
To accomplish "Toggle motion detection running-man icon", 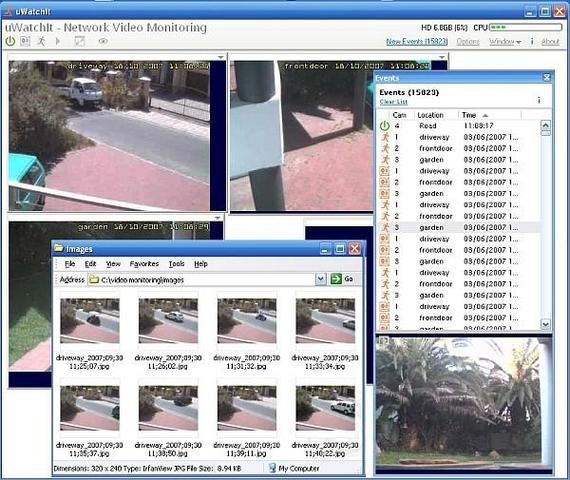I will [41, 41].
